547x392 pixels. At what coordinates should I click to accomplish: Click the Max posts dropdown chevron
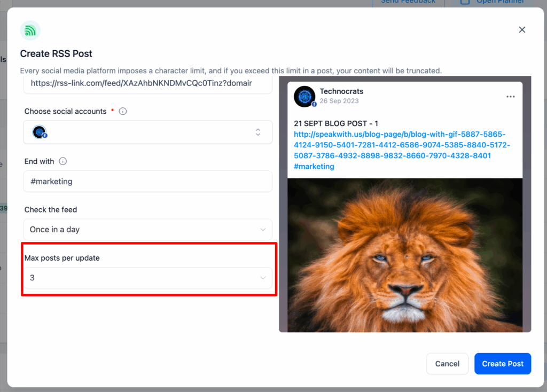coord(263,278)
